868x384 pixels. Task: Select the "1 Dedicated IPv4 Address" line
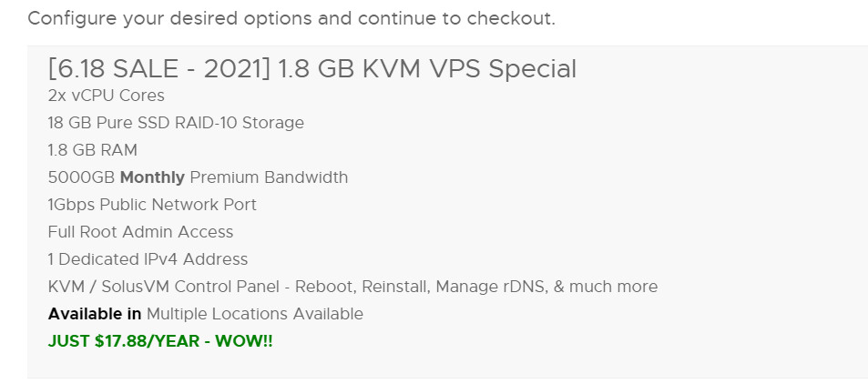pyautogui.click(x=148, y=259)
